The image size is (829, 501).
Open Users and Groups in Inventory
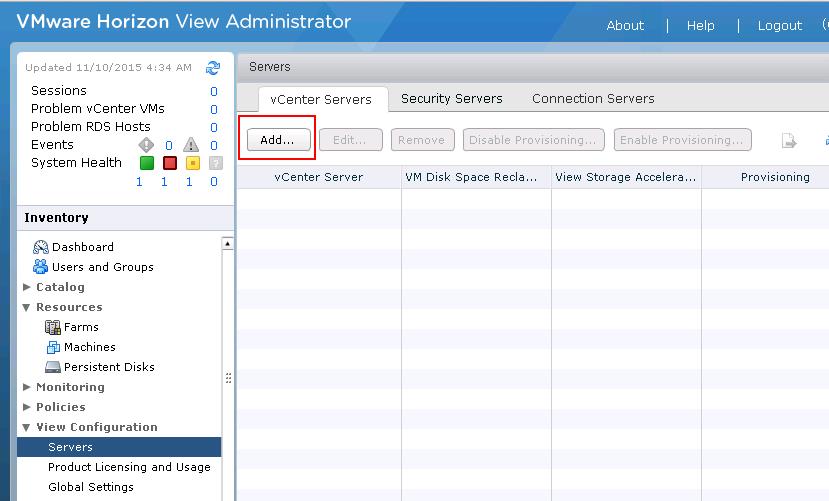[102, 267]
